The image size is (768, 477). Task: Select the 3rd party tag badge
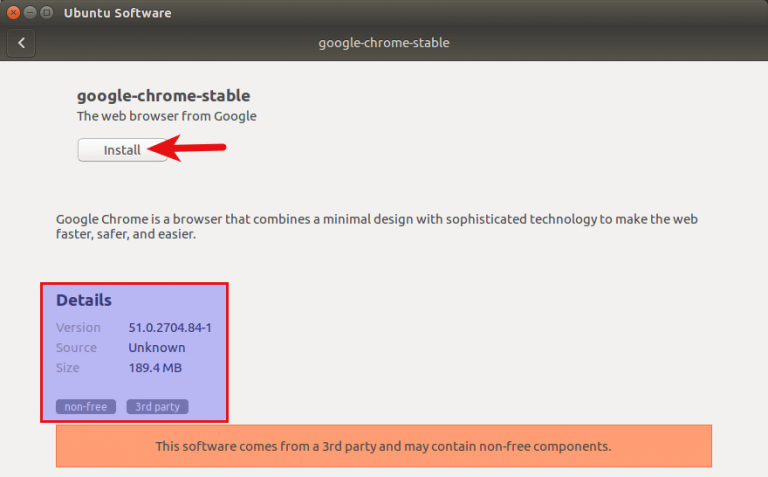click(157, 406)
